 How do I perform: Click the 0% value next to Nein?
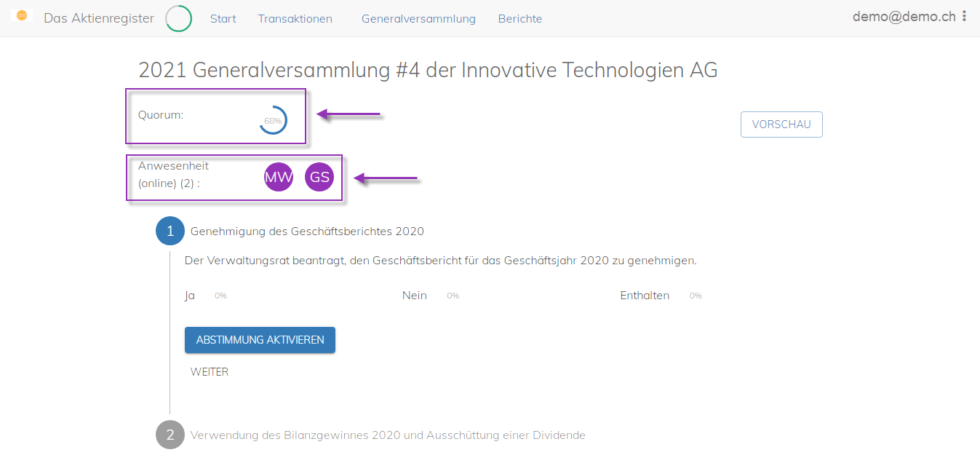pyautogui.click(x=453, y=296)
